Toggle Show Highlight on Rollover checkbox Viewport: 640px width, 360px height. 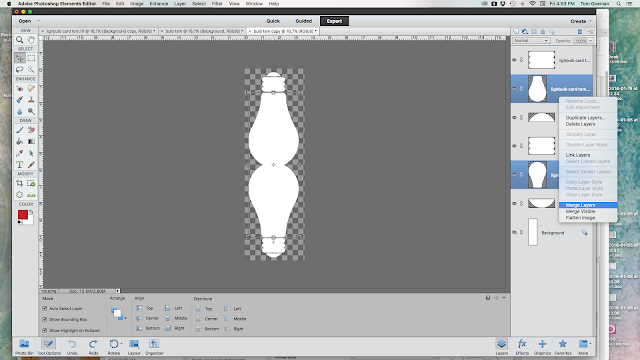[44, 330]
